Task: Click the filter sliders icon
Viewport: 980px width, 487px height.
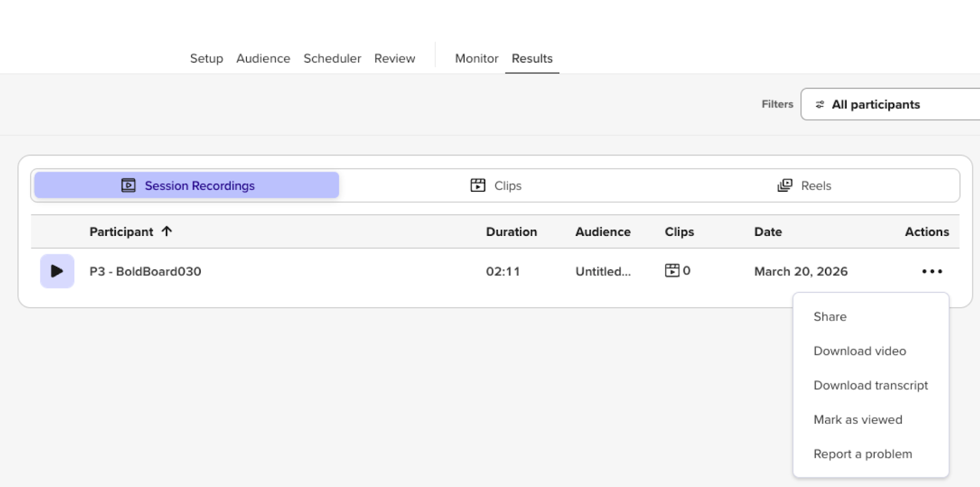Action: (820, 105)
